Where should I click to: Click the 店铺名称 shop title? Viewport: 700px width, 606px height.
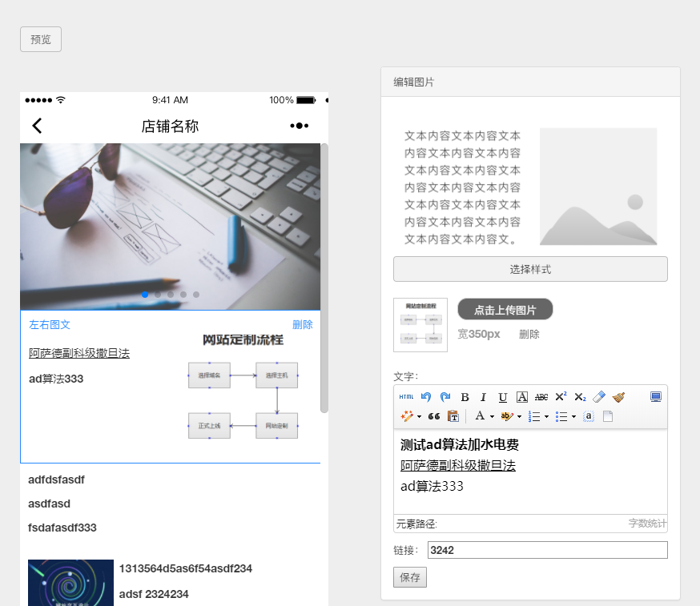click(x=170, y=126)
